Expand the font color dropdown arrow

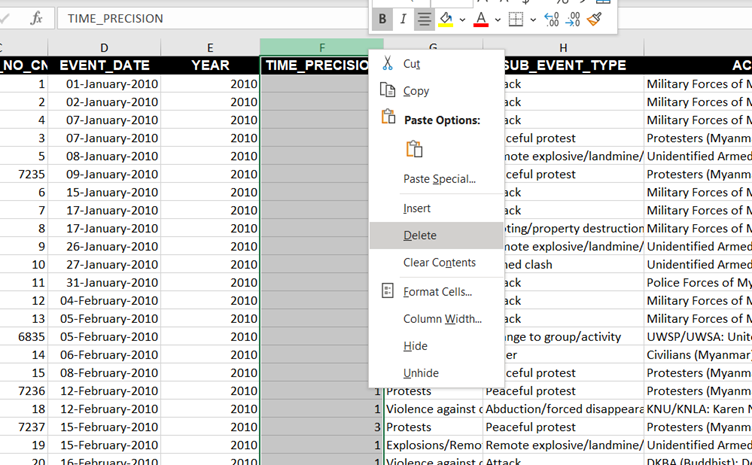click(497, 20)
